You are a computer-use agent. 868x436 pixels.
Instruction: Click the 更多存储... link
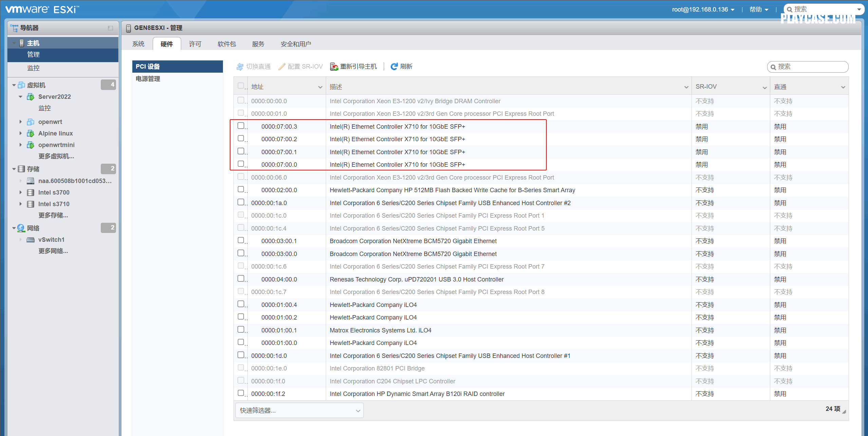point(53,215)
